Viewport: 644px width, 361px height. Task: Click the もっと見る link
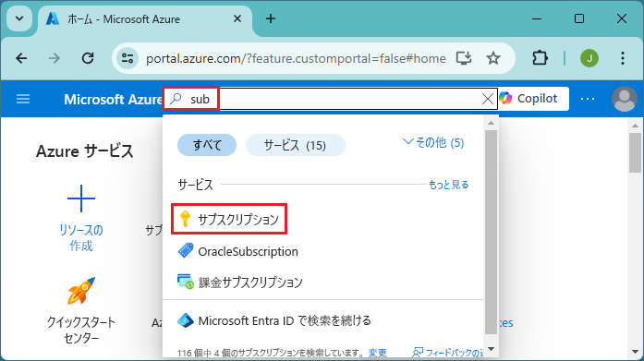(x=448, y=185)
